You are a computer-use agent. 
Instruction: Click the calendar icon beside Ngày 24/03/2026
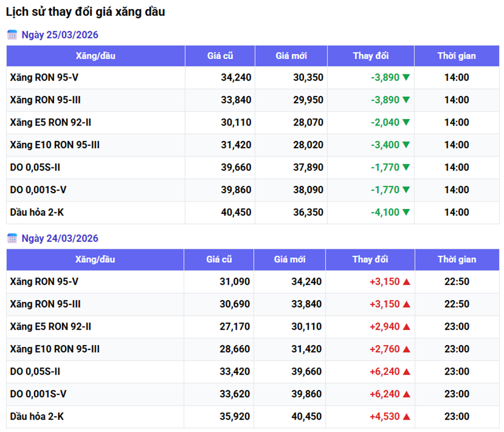click(12, 238)
